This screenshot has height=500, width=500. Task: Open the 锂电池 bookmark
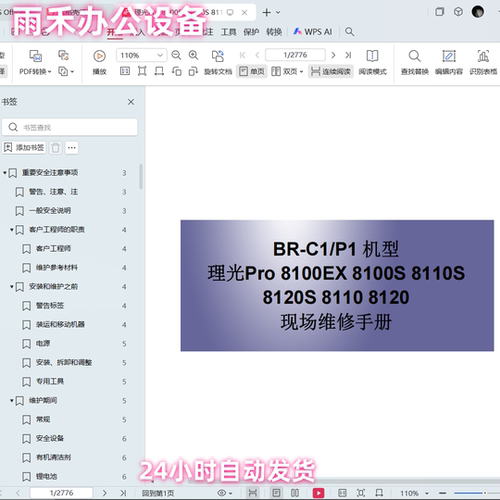[46, 476]
